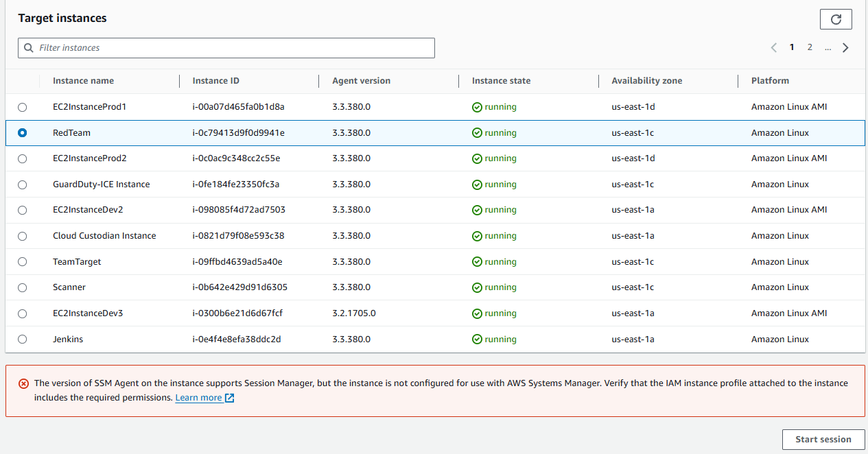868x454 pixels.
Task: Go to the next page arrow
Action: click(x=845, y=48)
